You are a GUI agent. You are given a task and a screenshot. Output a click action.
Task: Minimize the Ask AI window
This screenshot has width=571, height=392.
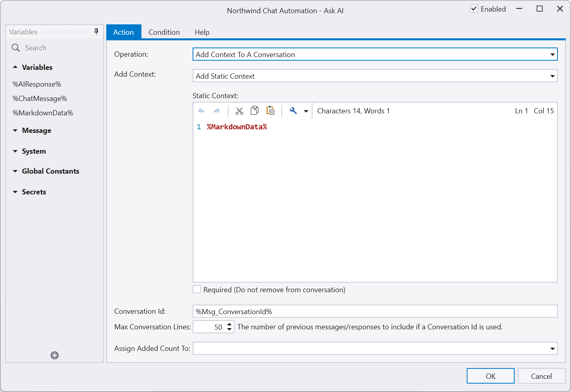click(x=519, y=9)
